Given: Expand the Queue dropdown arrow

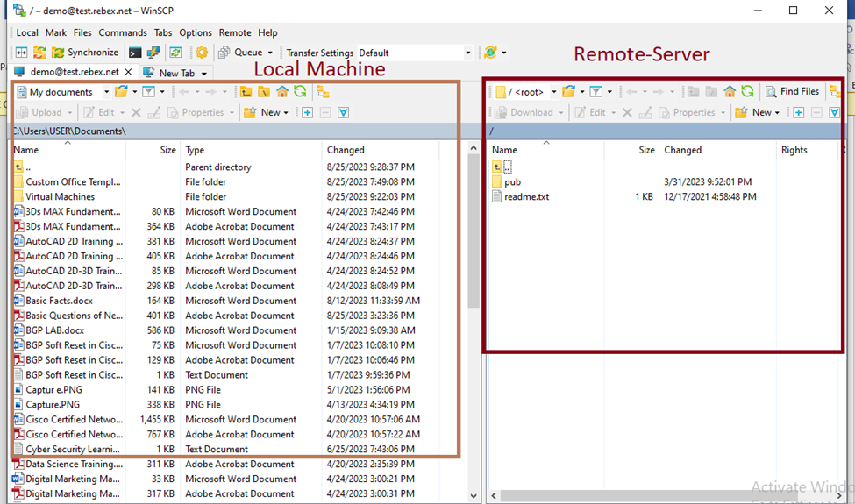Looking at the screenshot, I should [x=270, y=53].
